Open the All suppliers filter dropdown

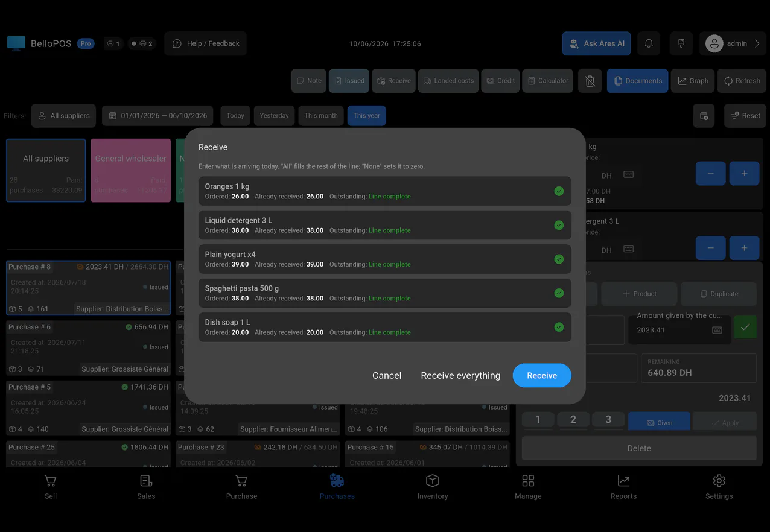tap(64, 116)
